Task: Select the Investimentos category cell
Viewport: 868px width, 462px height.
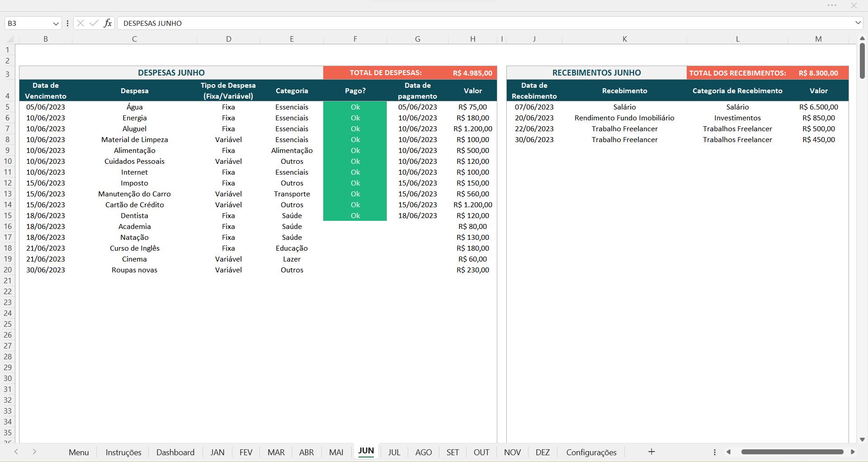Action: point(737,118)
